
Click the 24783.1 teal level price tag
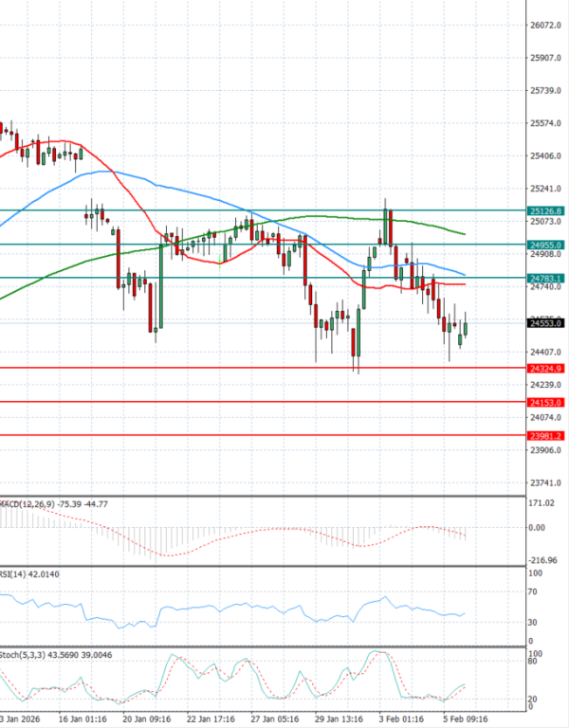(x=545, y=278)
